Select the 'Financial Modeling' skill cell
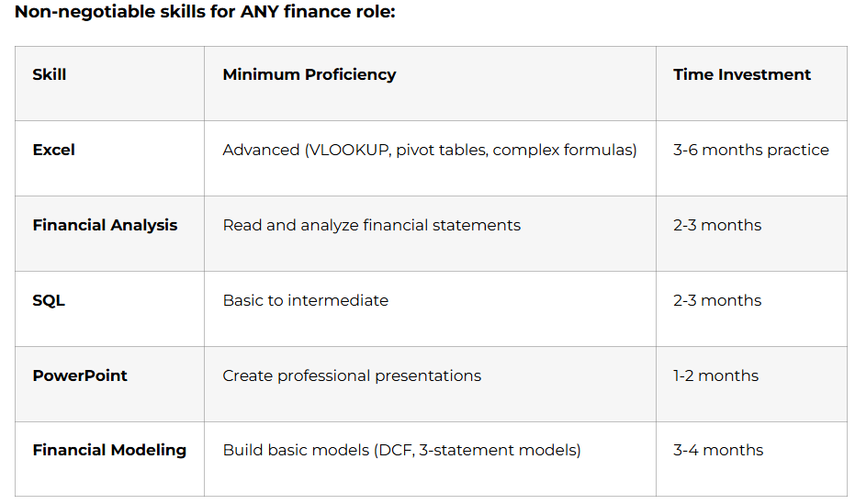This screenshot has height=504, width=855. coord(109,451)
